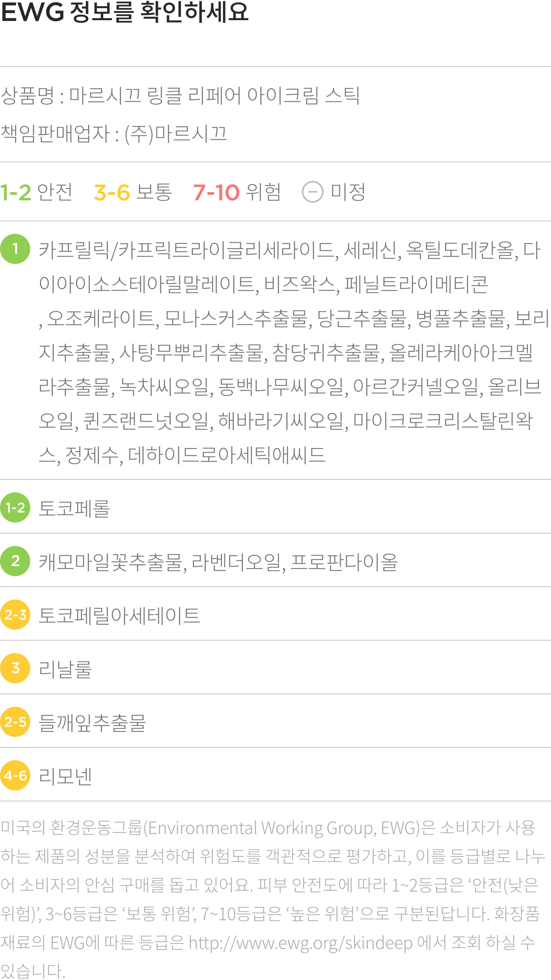This screenshot has width=551, height=980.
Task: Click the yellow grade 3 badge
Action: pyautogui.click(x=15, y=668)
